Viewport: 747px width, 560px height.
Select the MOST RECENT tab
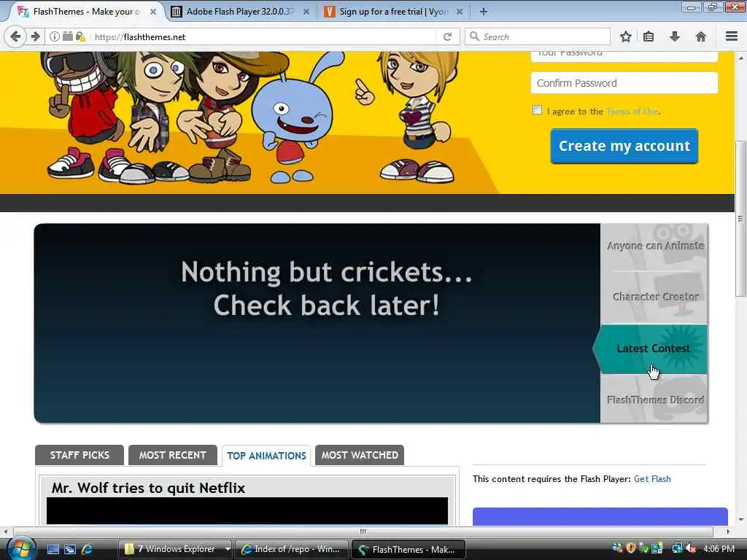pos(172,455)
